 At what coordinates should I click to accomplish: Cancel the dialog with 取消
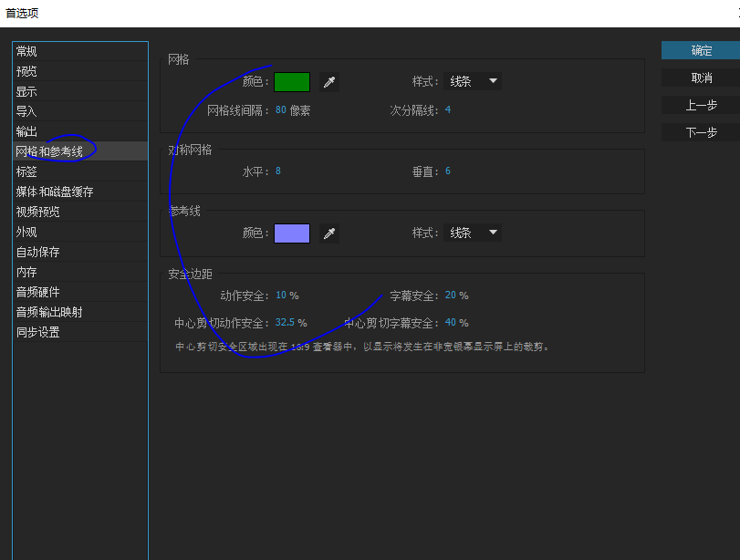coord(698,78)
